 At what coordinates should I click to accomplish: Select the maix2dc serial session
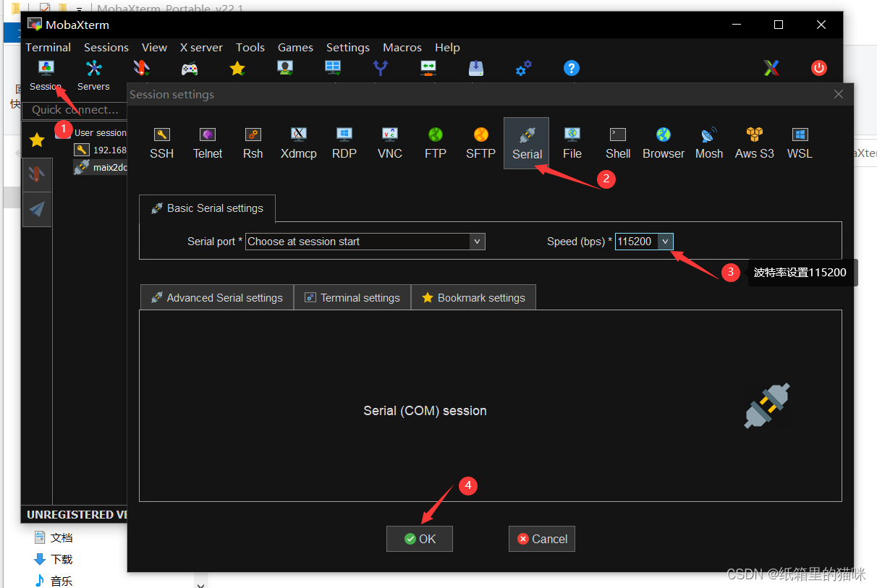click(101, 167)
